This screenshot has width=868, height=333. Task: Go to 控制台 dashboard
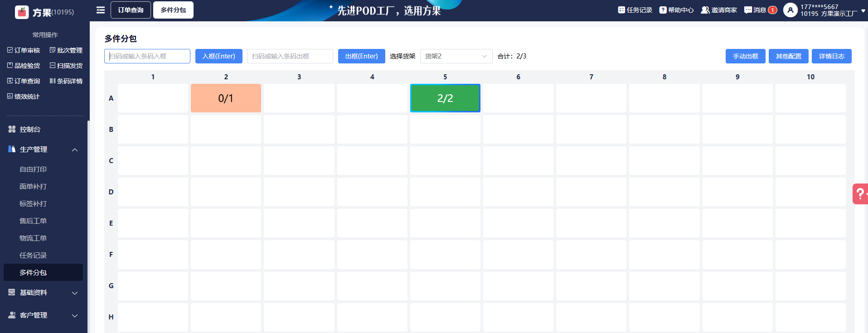pyautogui.click(x=30, y=130)
